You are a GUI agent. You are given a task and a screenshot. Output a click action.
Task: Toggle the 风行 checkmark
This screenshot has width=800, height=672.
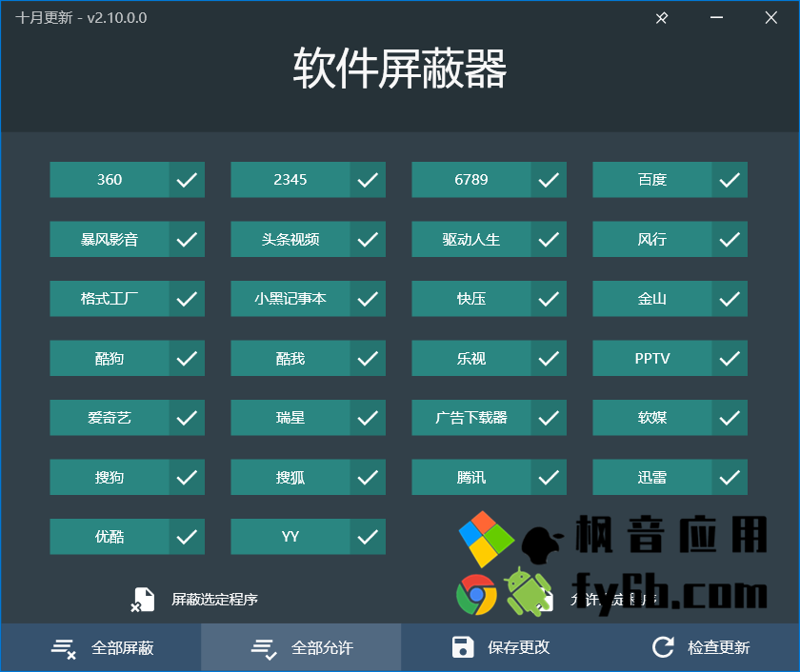730,239
